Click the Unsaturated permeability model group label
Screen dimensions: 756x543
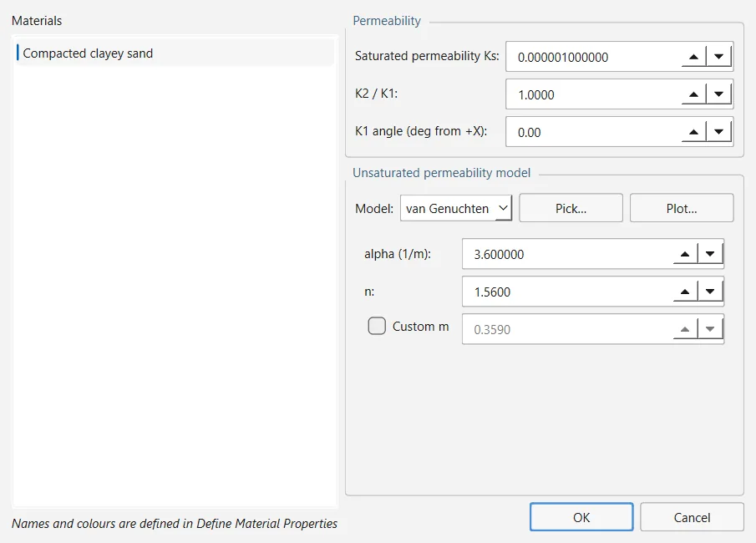[441, 173]
